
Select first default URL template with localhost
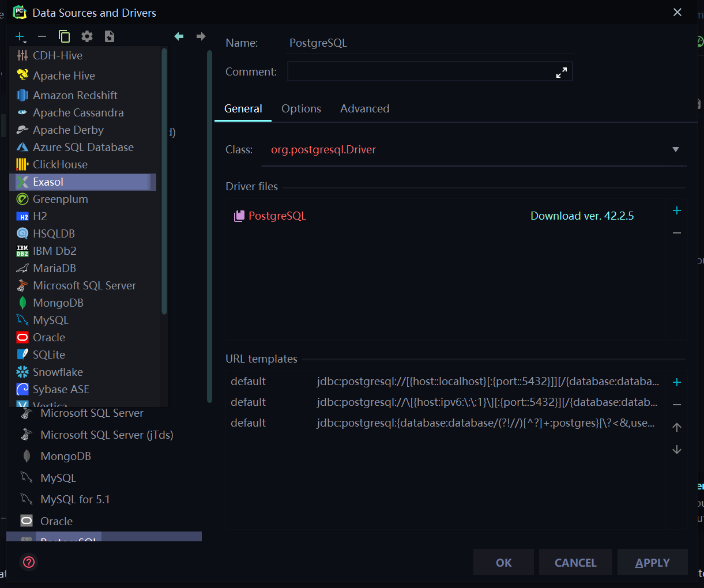[445, 382]
